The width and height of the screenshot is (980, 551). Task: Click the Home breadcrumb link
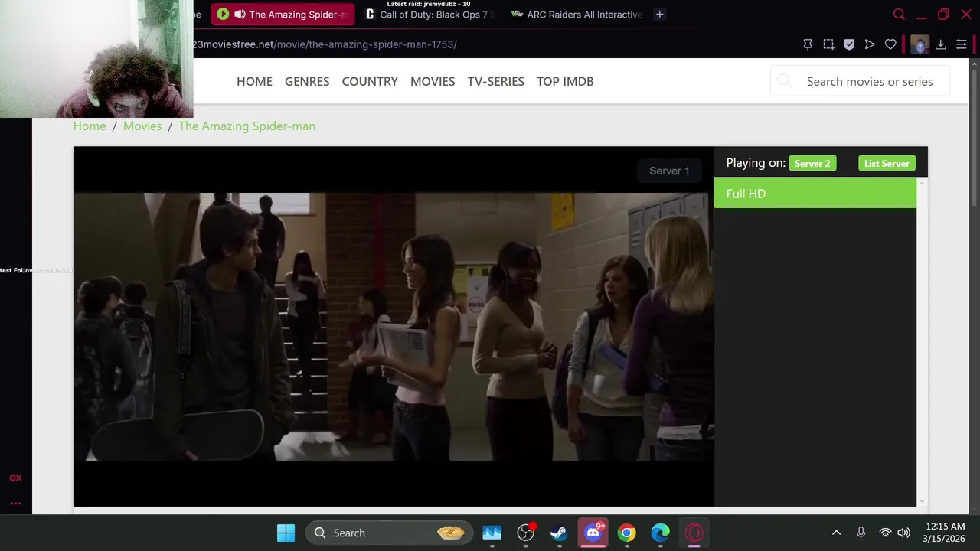point(90,126)
